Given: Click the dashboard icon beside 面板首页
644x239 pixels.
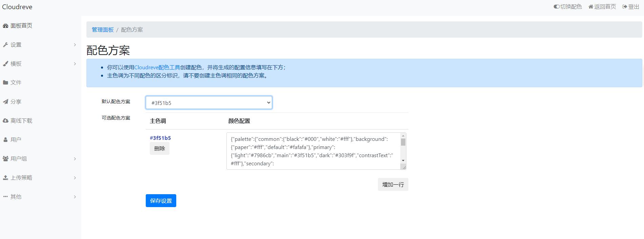Looking at the screenshot, I should click(x=5, y=26).
